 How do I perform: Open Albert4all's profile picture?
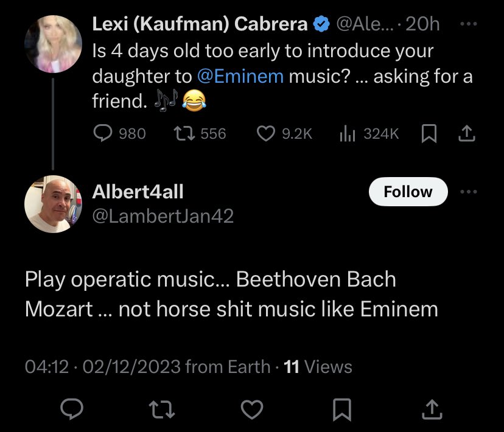point(53,204)
